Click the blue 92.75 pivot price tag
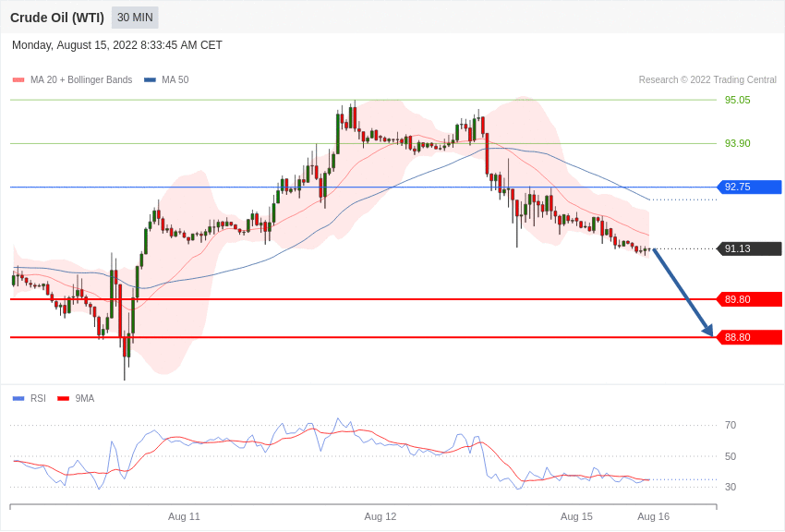785x532 pixels. click(750, 187)
